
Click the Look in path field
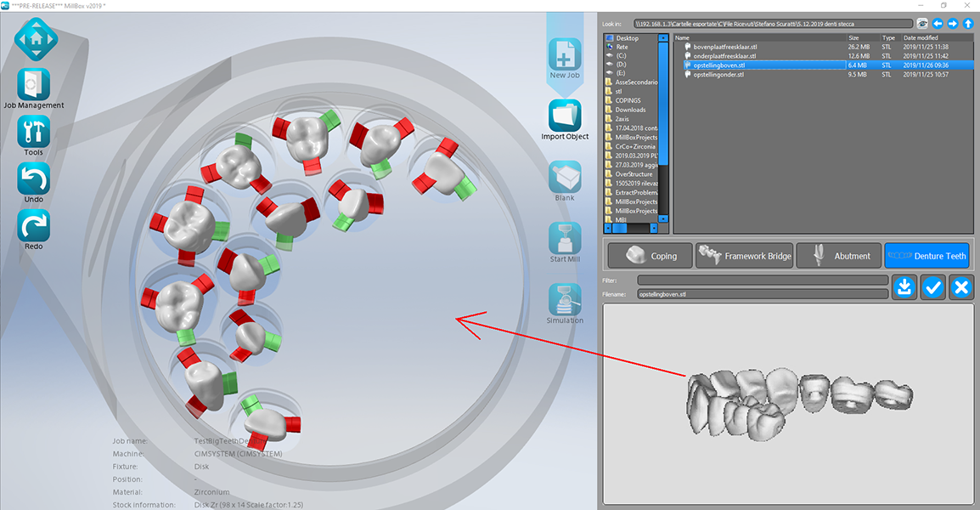(x=773, y=24)
